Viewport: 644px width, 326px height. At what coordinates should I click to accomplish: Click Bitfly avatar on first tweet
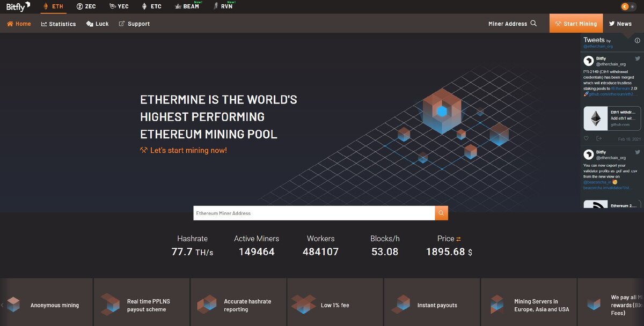coord(589,61)
